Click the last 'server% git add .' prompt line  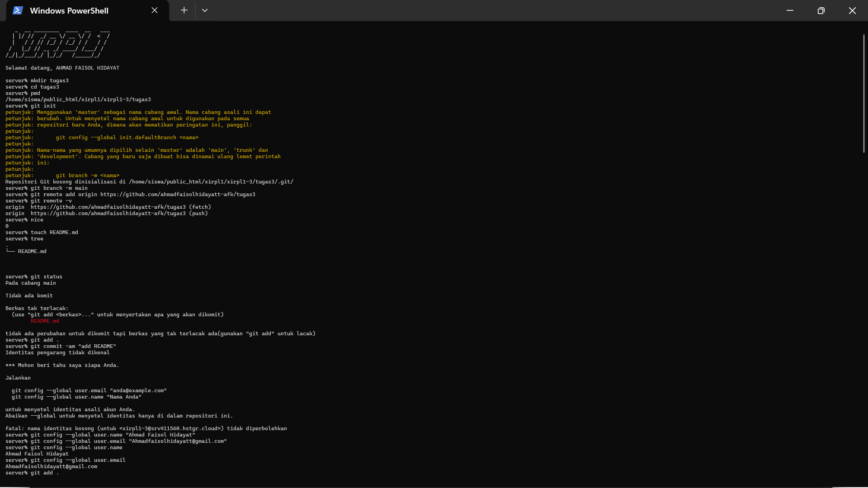coord(32,473)
